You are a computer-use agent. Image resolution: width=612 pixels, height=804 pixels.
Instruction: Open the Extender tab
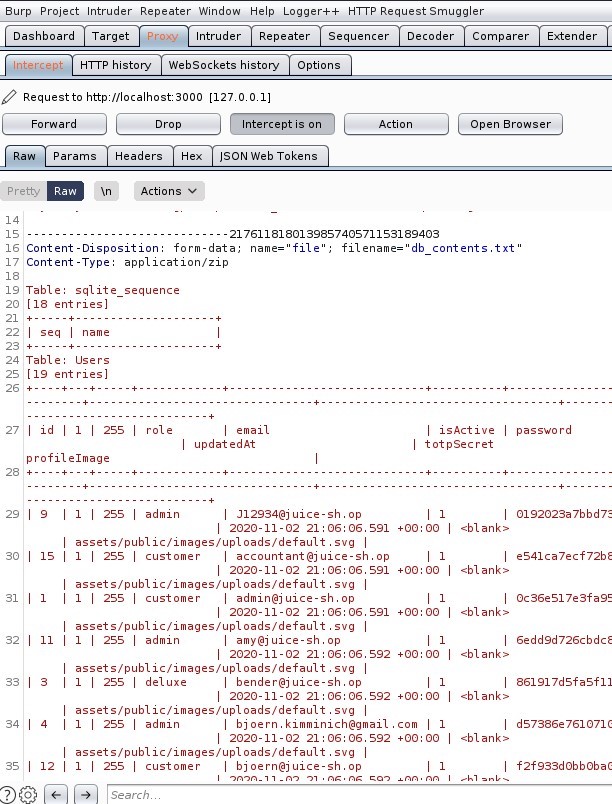tap(572, 36)
